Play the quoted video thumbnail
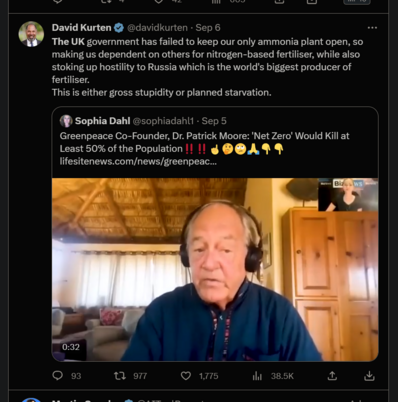398x402 pixels. (215, 269)
